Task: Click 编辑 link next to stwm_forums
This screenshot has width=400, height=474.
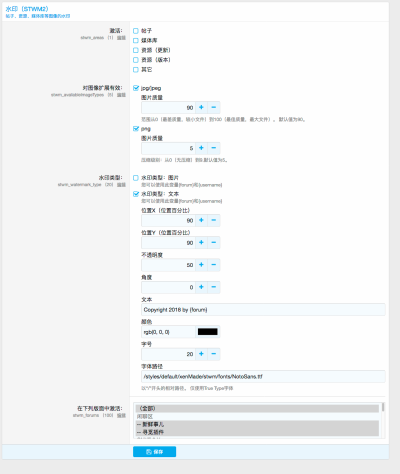Action: point(121,415)
